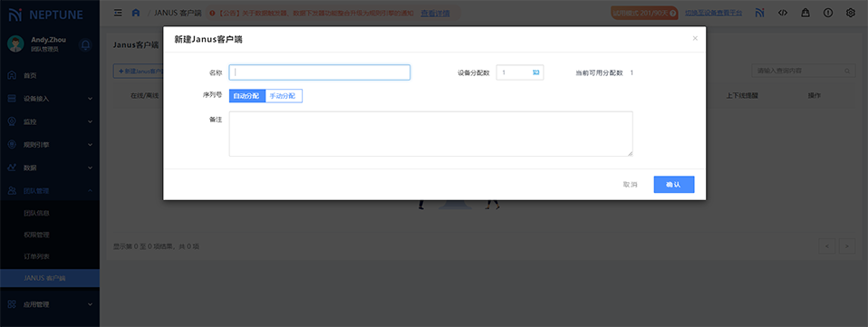Go to previous page arrow
This screenshot has height=327, width=868.
click(x=827, y=246)
